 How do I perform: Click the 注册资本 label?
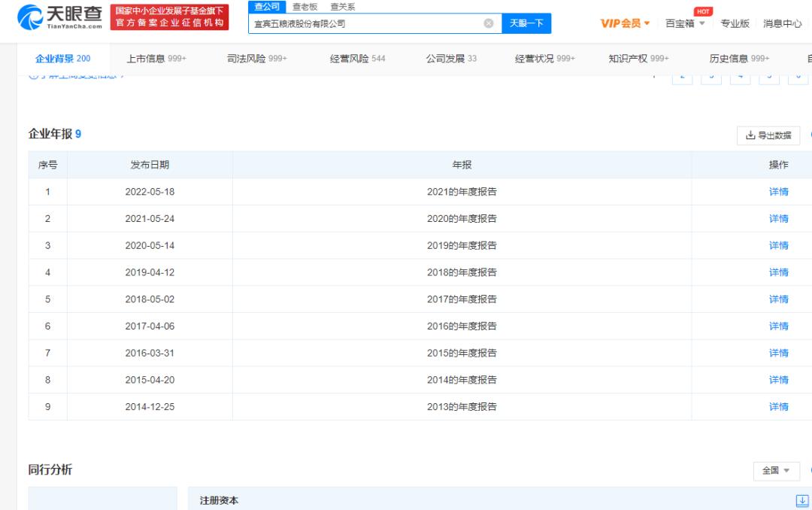point(219,501)
